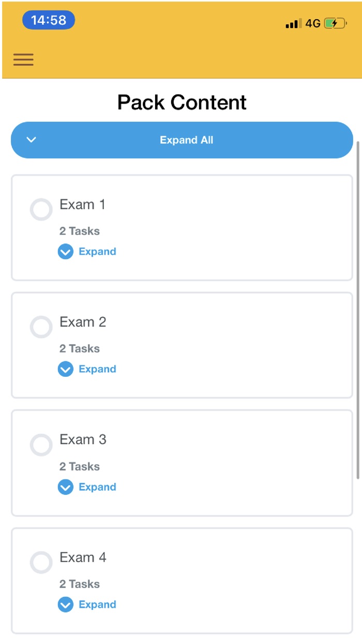Click the vertical scrollbar on the right
The width and height of the screenshot is (362, 644).
click(359, 311)
